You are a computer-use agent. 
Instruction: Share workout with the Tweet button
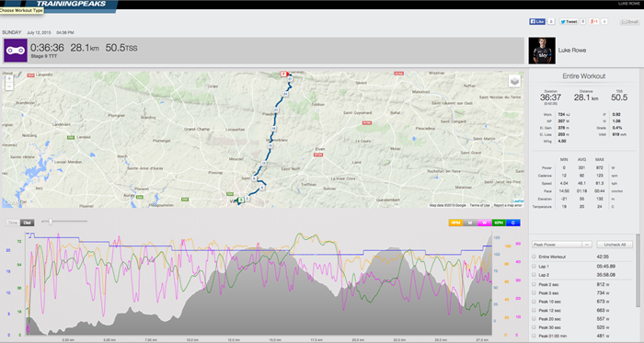point(569,21)
